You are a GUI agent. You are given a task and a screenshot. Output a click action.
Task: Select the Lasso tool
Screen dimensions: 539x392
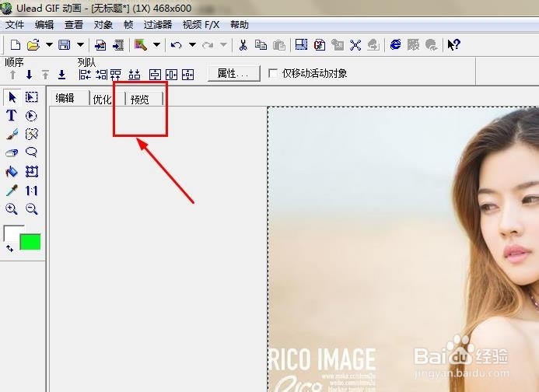click(x=31, y=152)
